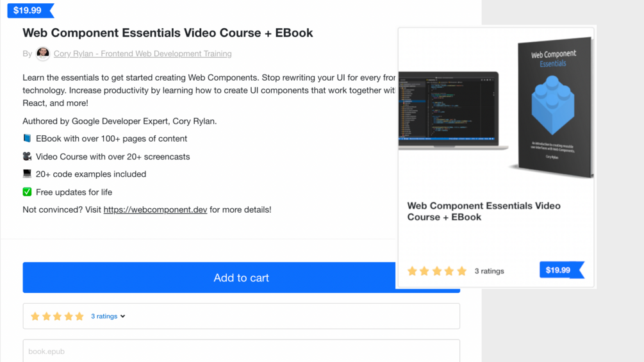Click the $19.99 price tag on product card
The width and height of the screenshot is (644, 362).
561,270
